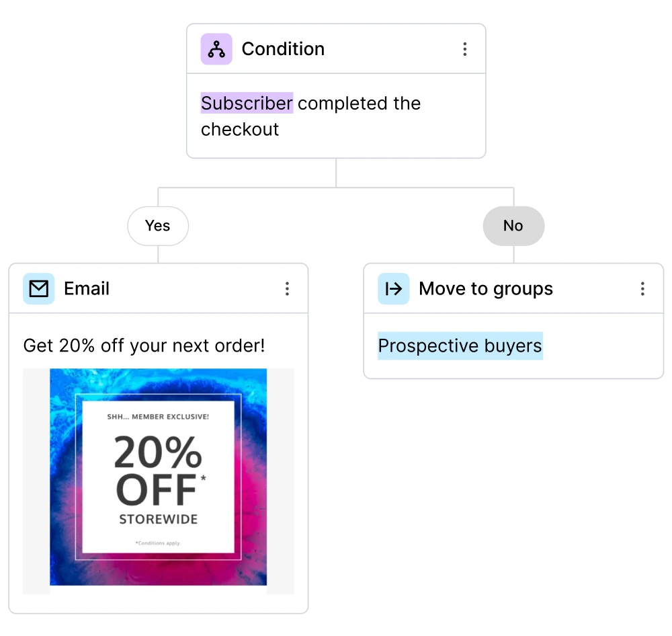This screenshot has width=672, height=636.
Task: Click the purple Condition branch icon
Action: tap(216, 49)
